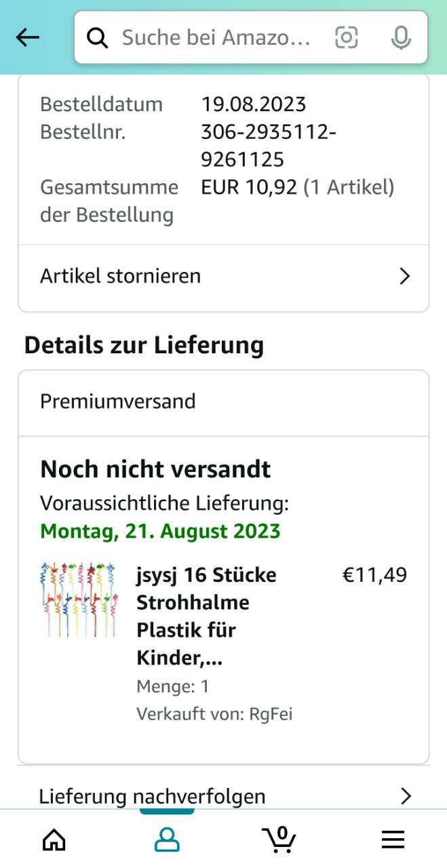Tap the back arrow
This screenshot has height=868, width=447.
point(28,38)
